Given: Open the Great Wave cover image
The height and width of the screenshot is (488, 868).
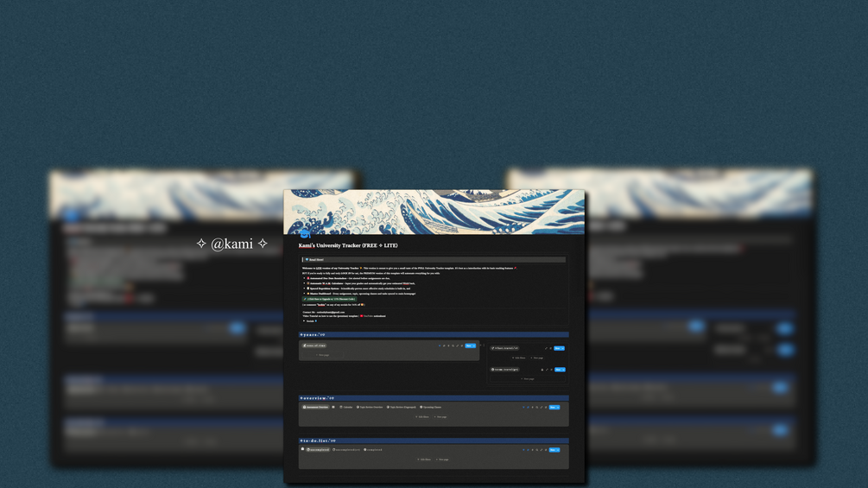Looking at the screenshot, I should coord(434,212).
